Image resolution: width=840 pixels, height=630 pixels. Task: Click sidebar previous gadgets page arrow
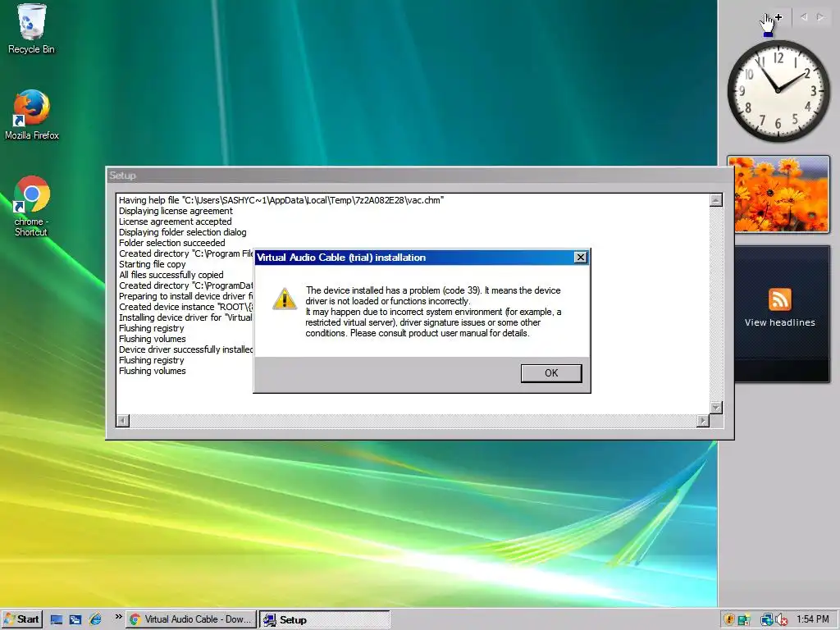point(804,17)
